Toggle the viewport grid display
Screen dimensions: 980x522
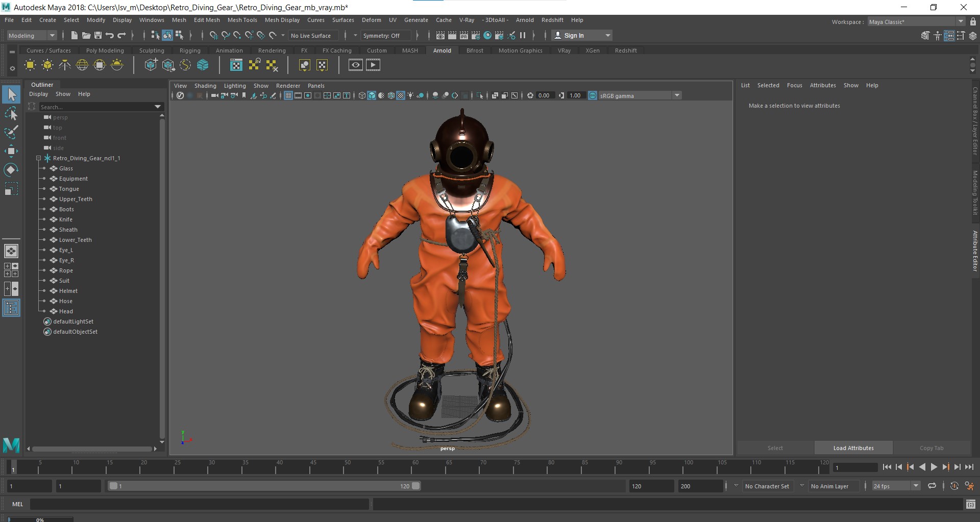[288, 95]
